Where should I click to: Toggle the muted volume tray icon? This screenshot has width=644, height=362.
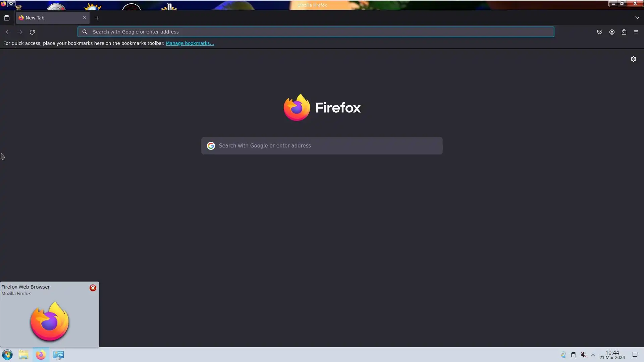(584, 355)
